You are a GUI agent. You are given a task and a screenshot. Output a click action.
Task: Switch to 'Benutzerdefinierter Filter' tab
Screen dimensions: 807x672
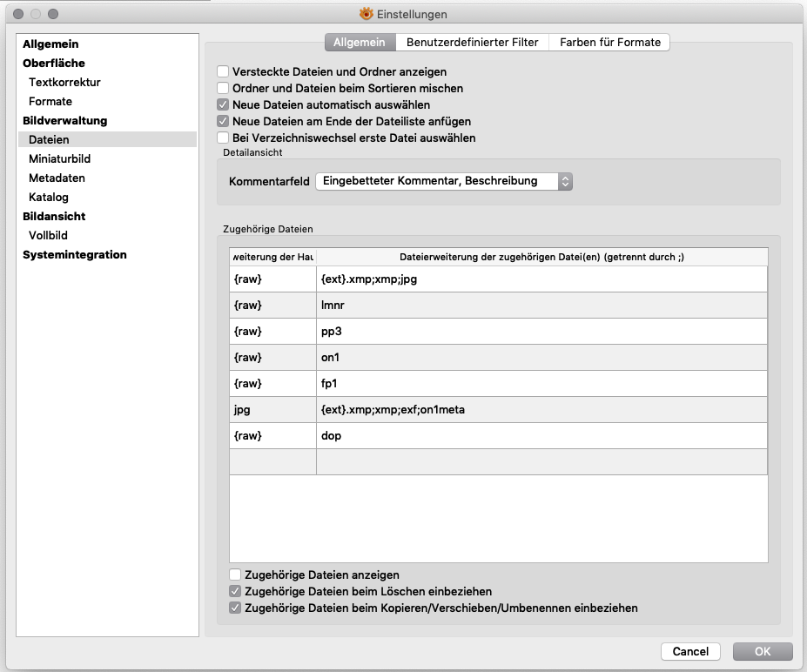(472, 43)
